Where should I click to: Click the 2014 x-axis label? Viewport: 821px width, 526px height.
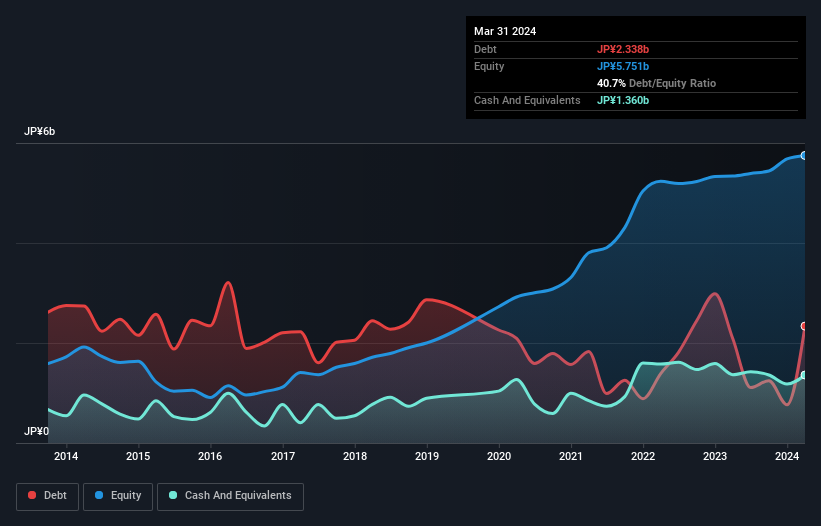pyautogui.click(x=66, y=457)
